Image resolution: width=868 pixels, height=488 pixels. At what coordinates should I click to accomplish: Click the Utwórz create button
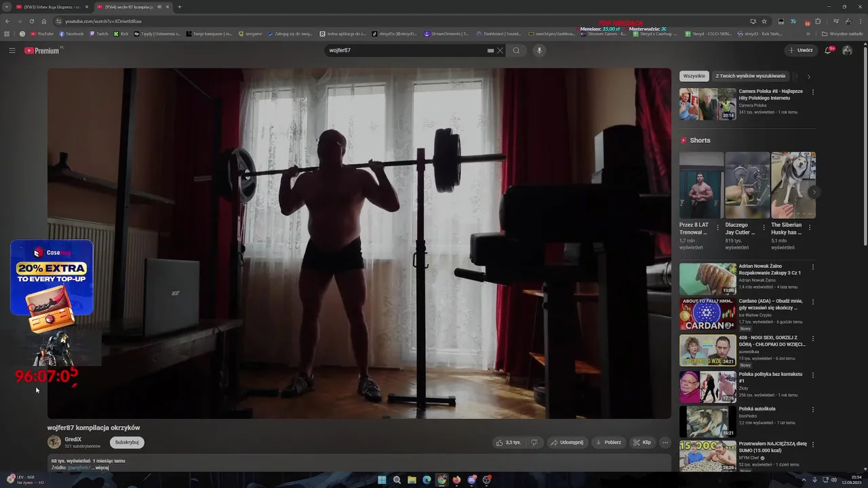point(800,50)
